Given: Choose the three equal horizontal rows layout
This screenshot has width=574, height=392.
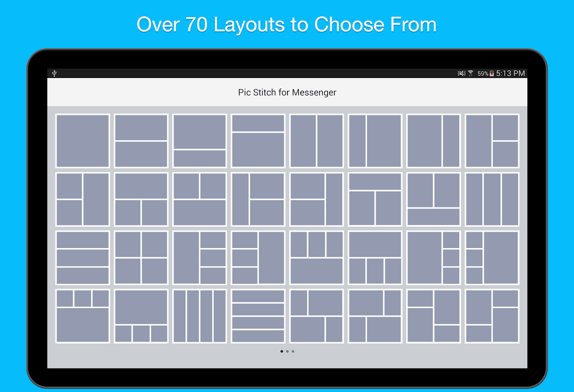Looking at the screenshot, I should click(x=82, y=258).
